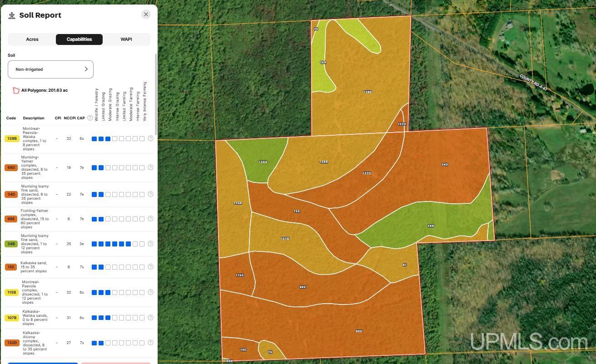Click Wildlife/Forestry box in 139B row
Screen dimensions: 596x364
94,139
